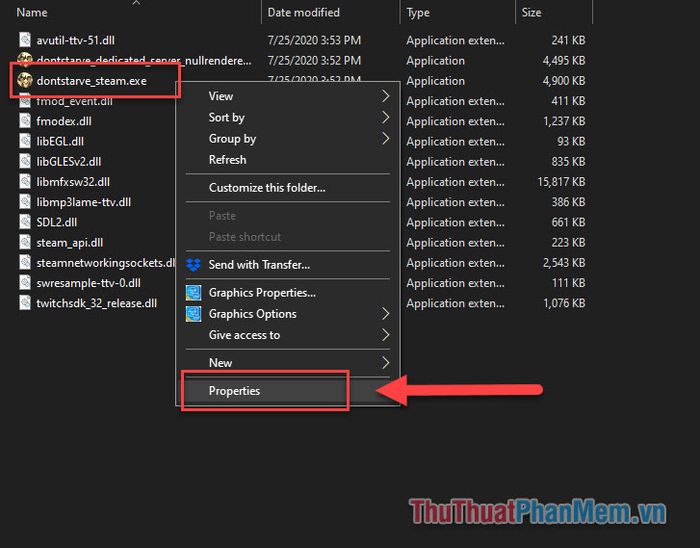700x548 pixels.
Task: Click the steam_api.dll file icon
Action: 25,242
